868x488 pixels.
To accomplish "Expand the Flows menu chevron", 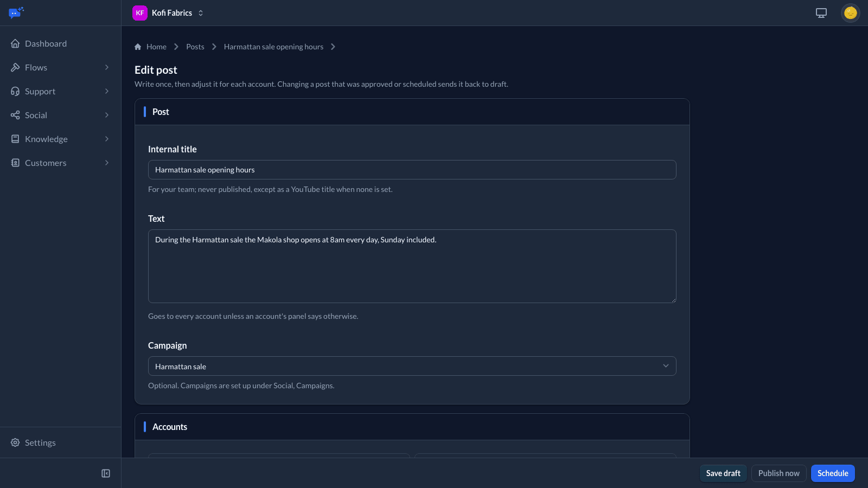I will tap(107, 67).
